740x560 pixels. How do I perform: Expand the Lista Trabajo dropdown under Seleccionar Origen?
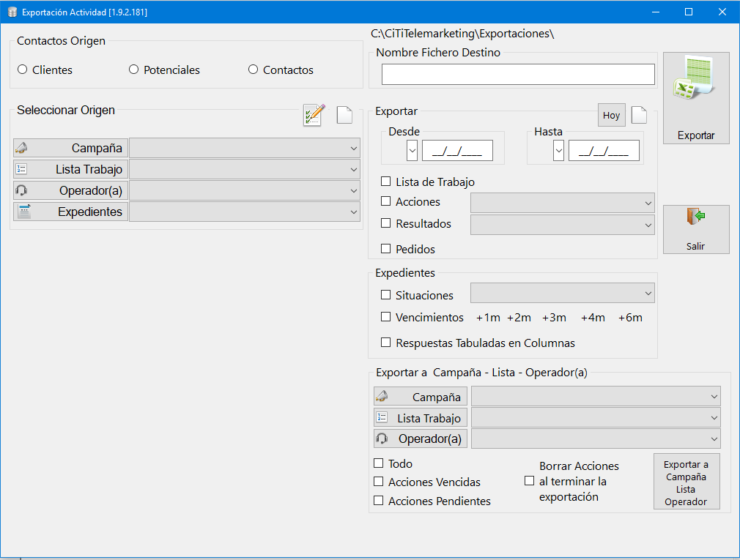click(x=245, y=169)
